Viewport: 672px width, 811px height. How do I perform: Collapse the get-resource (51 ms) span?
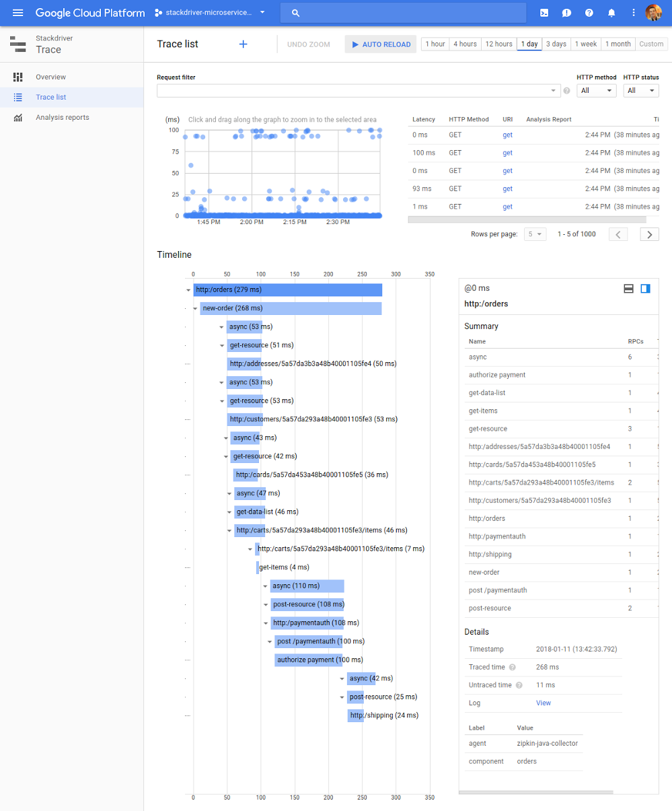click(222, 345)
